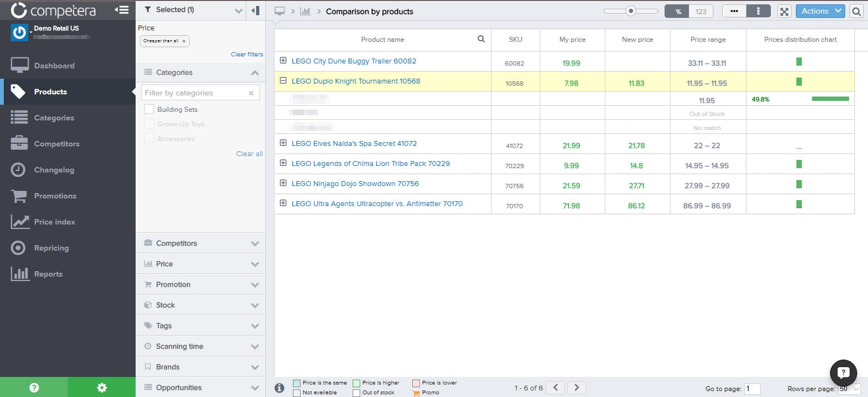Screen dimensions: 868x397
Task: Switch to the 123 numeric view toggle
Action: click(x=701, y=11)
